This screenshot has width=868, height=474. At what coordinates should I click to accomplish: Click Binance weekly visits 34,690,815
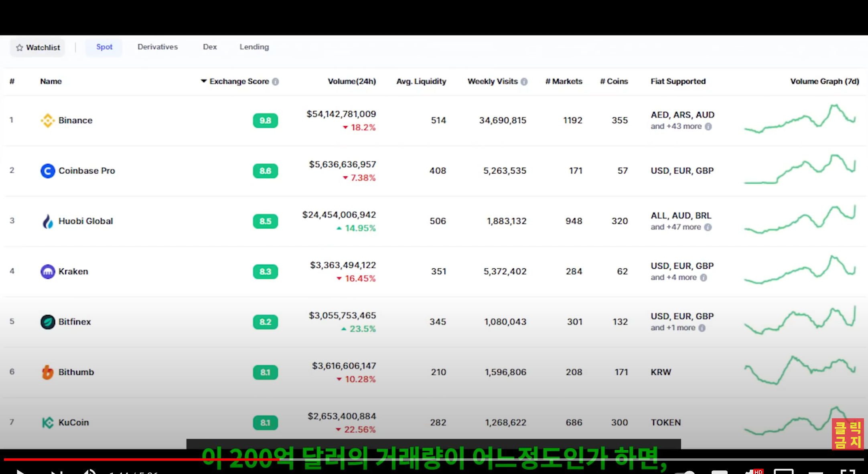[x=503, y=120]
